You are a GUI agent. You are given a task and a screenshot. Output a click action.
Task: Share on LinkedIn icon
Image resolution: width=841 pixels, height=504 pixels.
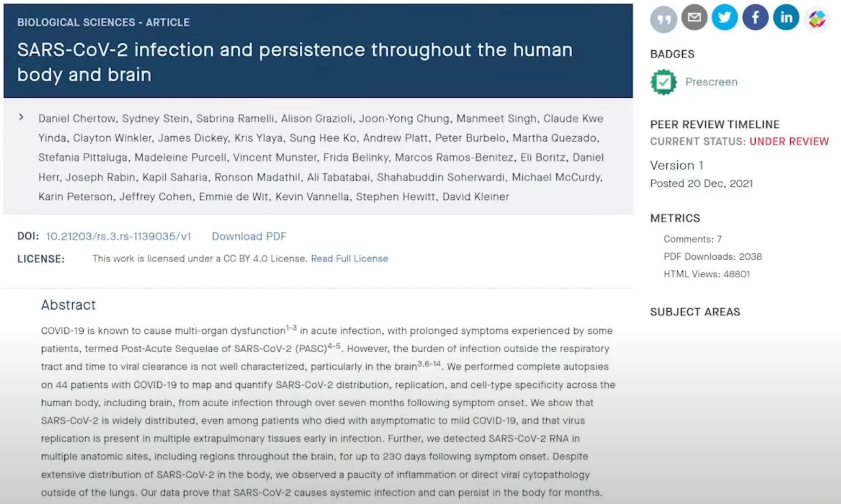[x=786, y=17]
